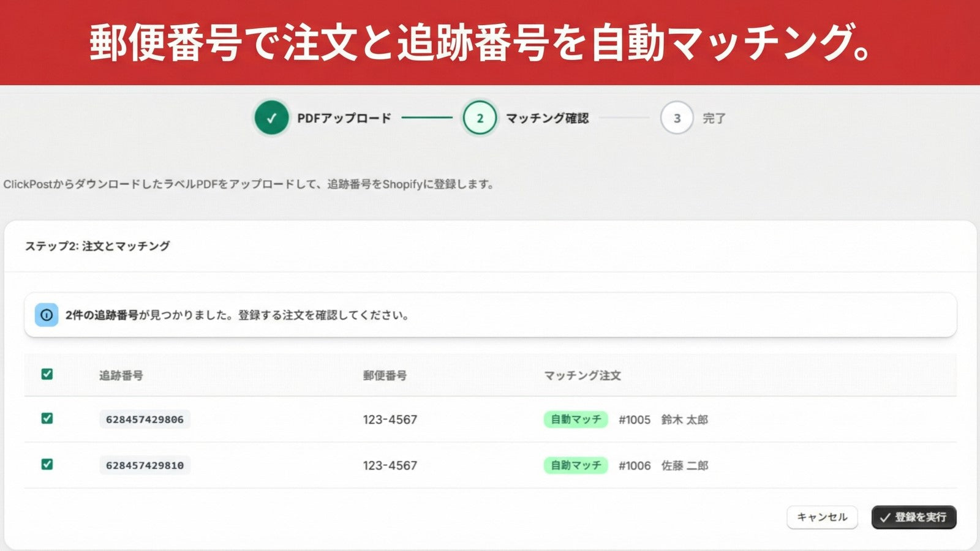This screenshot has height=551, width=980.
Task: Click the キャンセル button
Action: (823, 517)
